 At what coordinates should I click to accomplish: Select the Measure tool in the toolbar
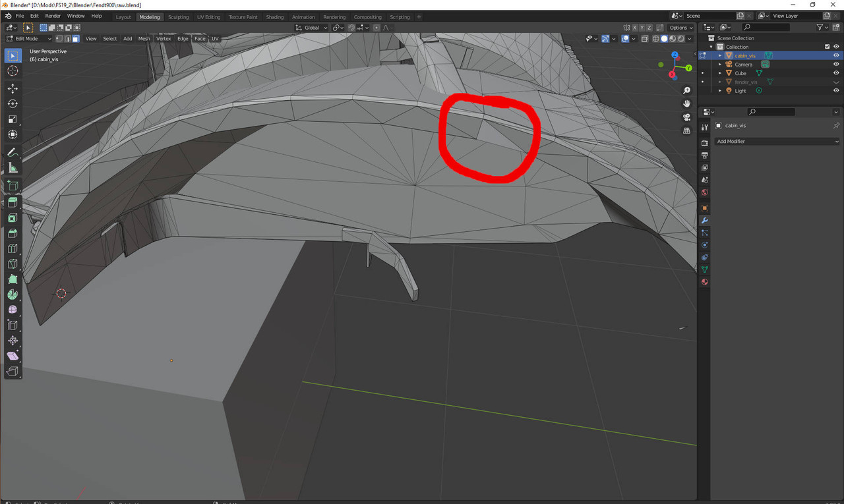[12, 167]
